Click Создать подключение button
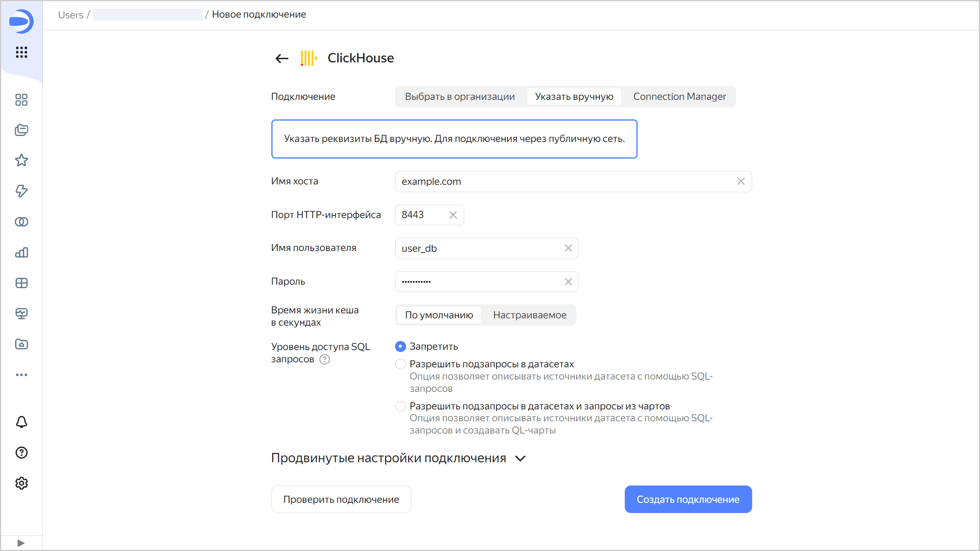This screenshot has height=551, width=980. pos(688,499)
